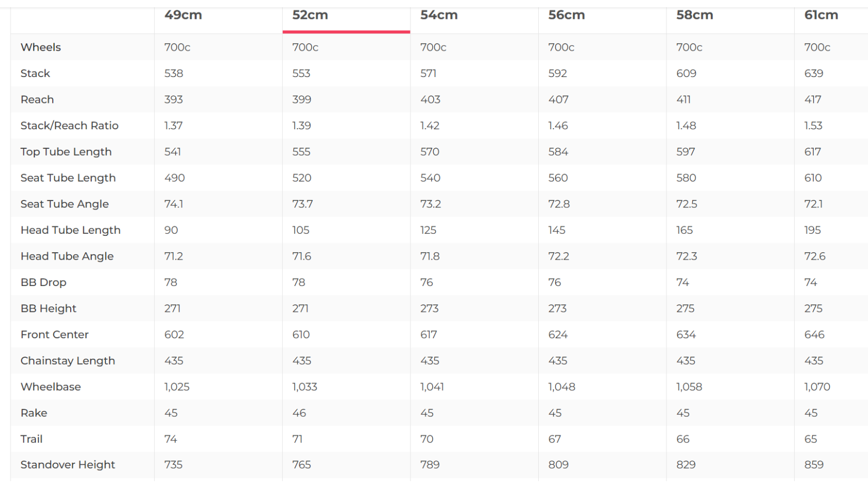The width and height of the screenshot is (868, 488).
Task: Select the 49cm size column header
Action: (x=183, y=15)
